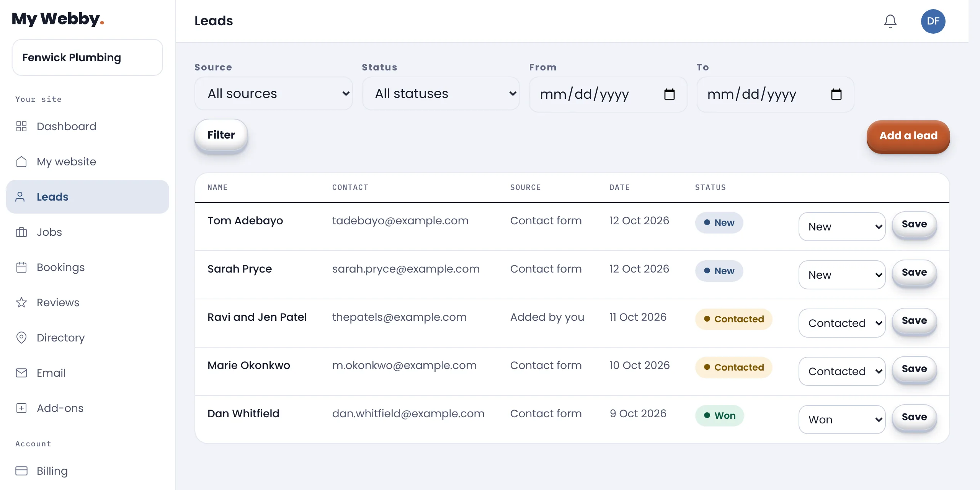Click the Billing card icon
The height and width of the screenshot is (490, 980).
pyautogui.click(x=21, y=471)
